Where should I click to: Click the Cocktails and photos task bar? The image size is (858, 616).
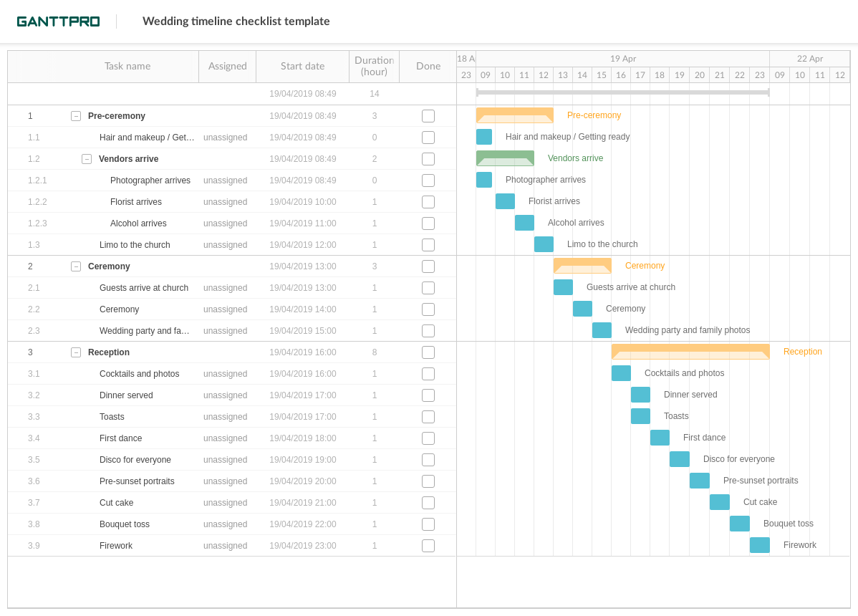(x=621, y=373)
